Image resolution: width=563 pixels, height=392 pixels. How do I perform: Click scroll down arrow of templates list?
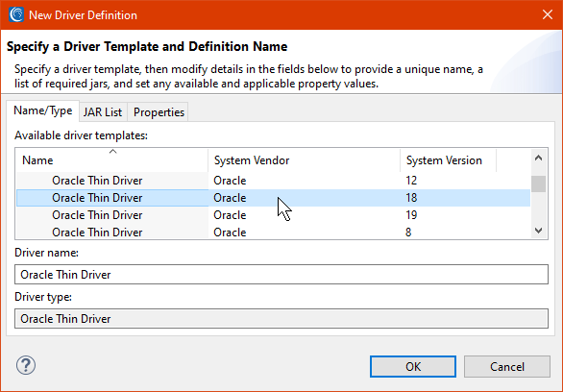[x=538, y=231]
